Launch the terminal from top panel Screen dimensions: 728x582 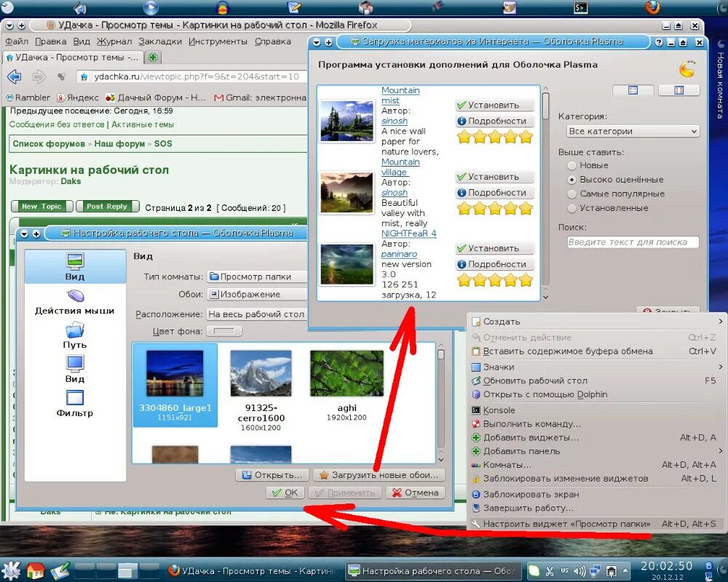coord(580,7)
